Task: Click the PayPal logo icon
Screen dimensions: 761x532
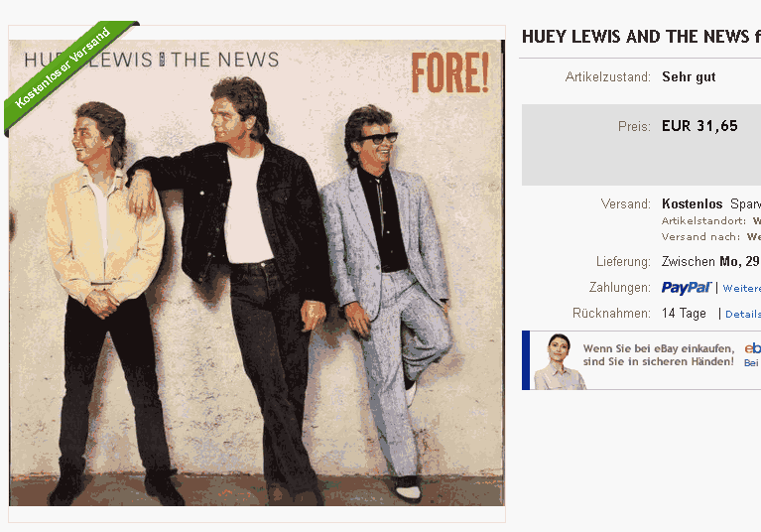Action: point(687,288)
